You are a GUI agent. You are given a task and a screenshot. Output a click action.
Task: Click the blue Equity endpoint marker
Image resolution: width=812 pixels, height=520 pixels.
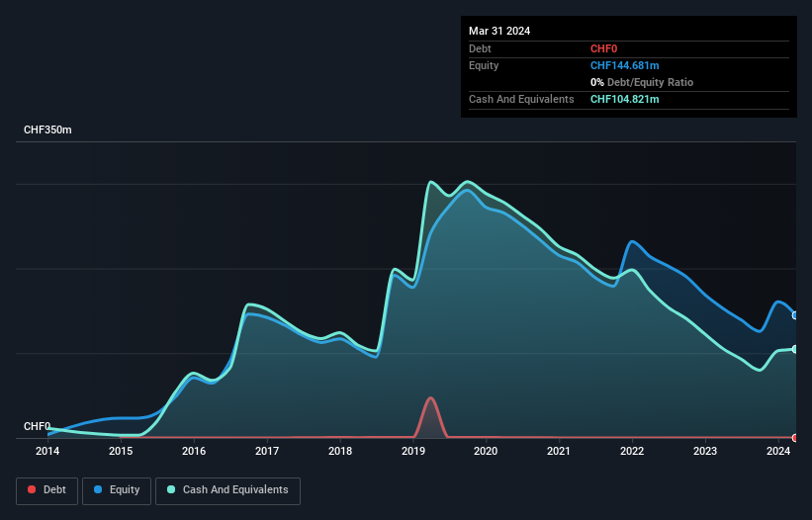794,315
